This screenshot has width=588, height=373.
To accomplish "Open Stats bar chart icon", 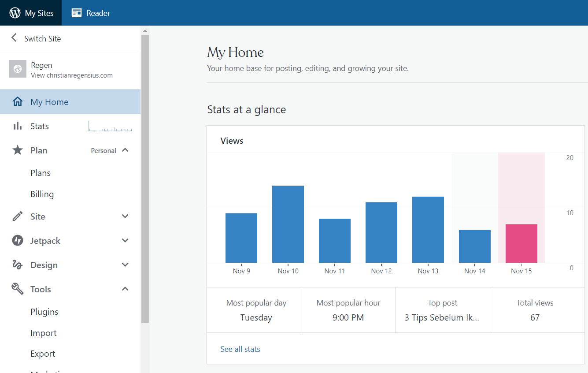I will coord(18,126).
